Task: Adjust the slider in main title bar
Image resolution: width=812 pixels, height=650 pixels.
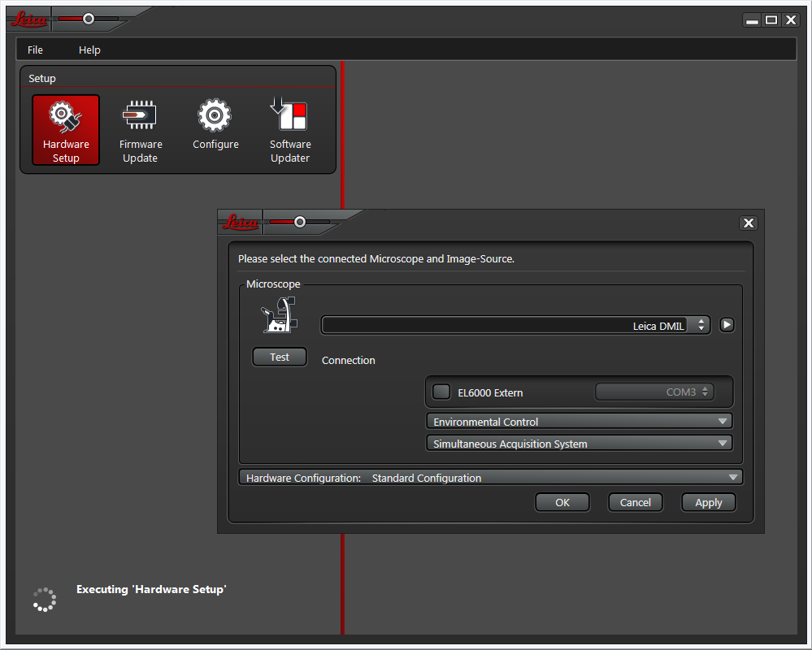Action: [89, 19]
